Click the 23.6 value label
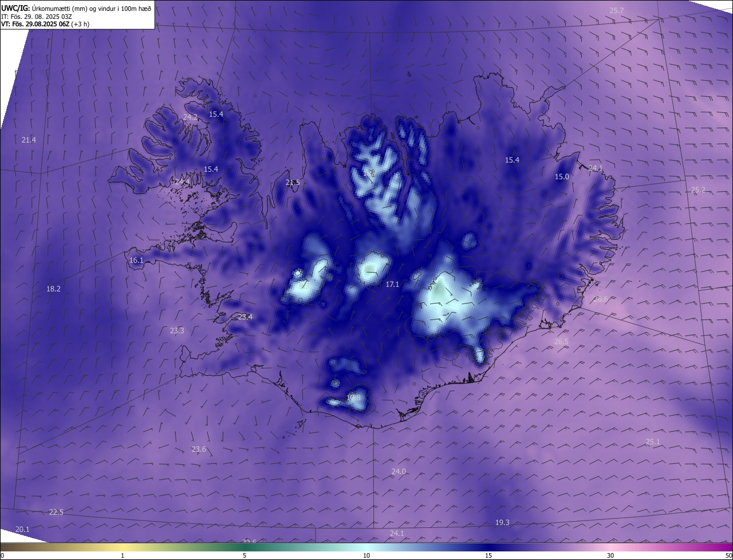The image size is (733, 560). coord(199,449)
